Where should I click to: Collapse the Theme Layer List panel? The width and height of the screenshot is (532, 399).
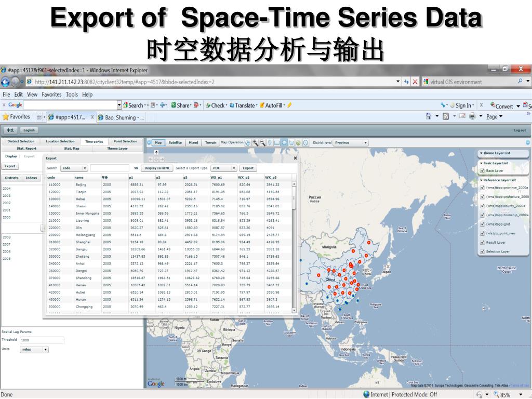pos(481,153)
